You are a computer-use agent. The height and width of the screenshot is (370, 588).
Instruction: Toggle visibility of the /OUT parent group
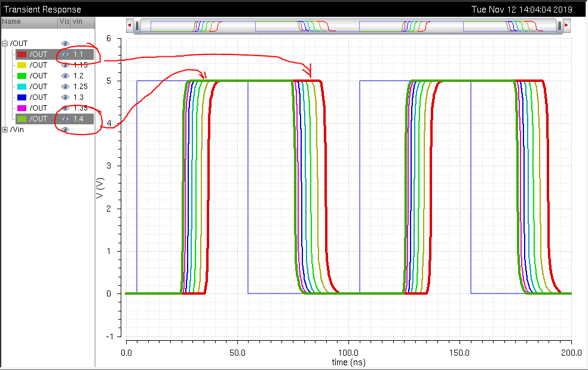pyautogui.click(x=66, y=44)
